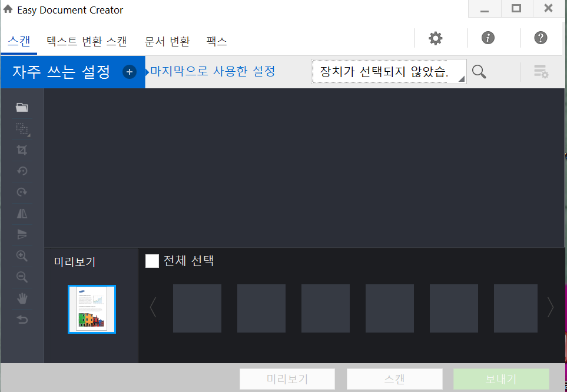This screenshot has height=392, width=567.
Task: Select the crop tool
Action: click(x=22, y=150)
